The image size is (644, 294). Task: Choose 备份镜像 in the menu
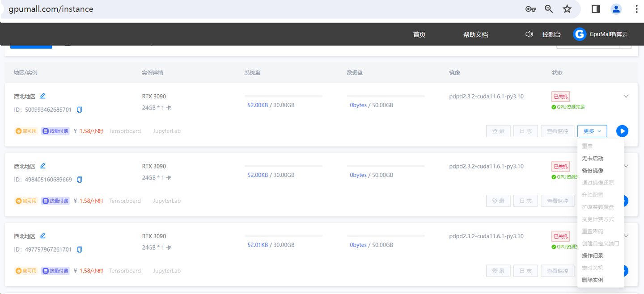(593, 170)
